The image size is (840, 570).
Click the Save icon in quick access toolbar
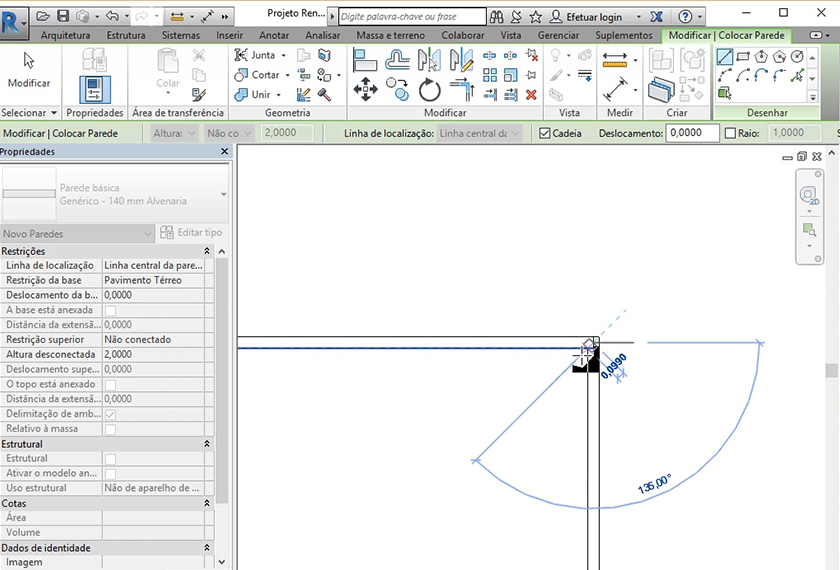pyautogui.click(x=63, y=16)
